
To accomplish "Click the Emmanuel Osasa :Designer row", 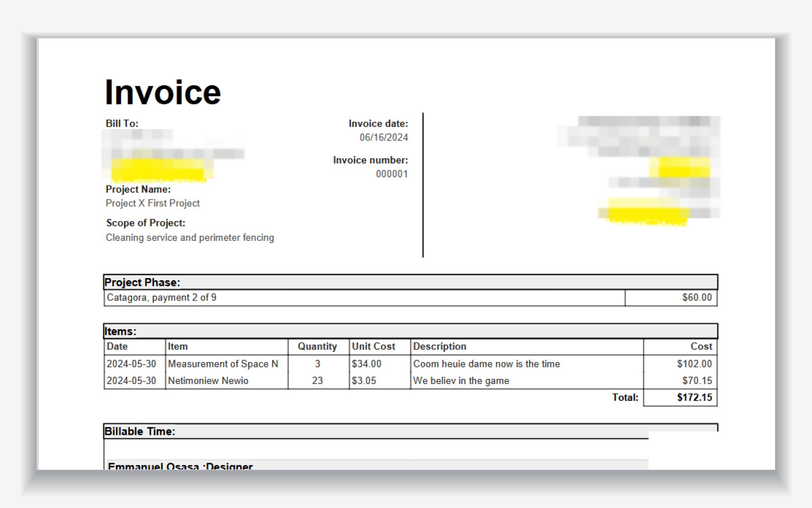I will tap(378, 465).
